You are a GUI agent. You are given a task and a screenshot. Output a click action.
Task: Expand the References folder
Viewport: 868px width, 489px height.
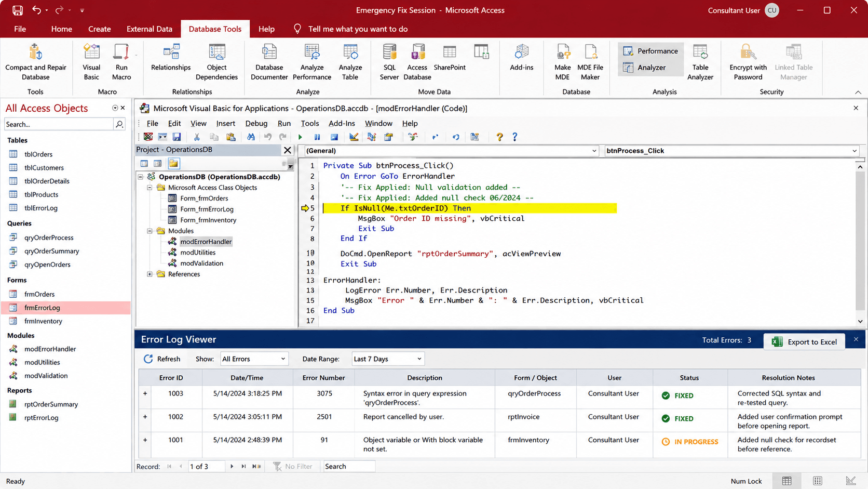pyautogui.click(x=150, y=274)
